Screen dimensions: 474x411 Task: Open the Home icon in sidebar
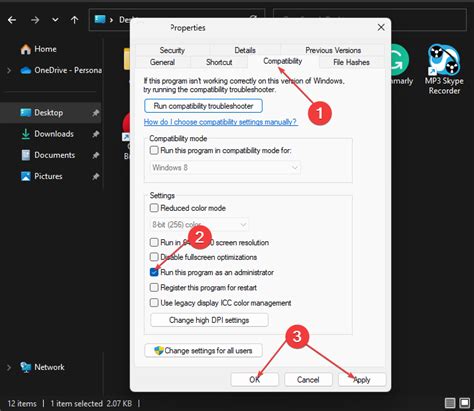click(x=26, y=49)
